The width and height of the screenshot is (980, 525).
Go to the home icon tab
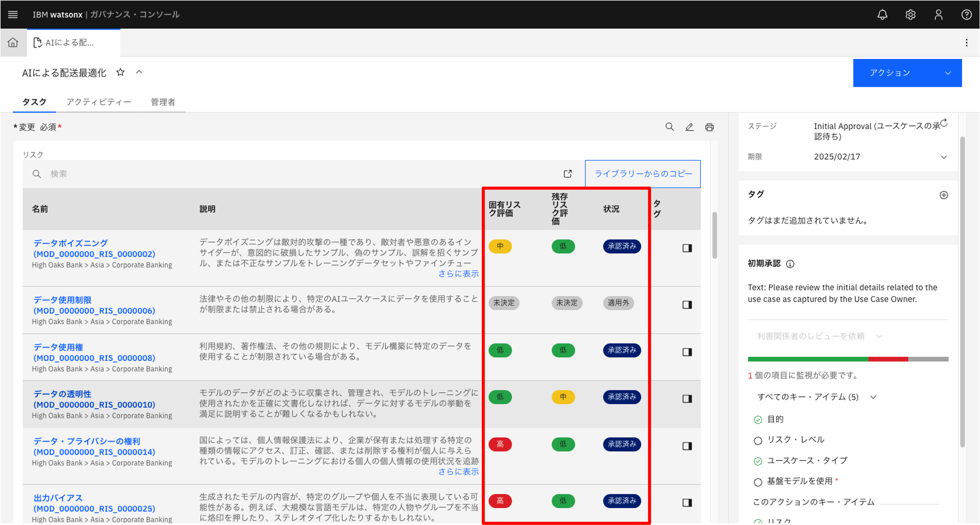tap(13, 42)
